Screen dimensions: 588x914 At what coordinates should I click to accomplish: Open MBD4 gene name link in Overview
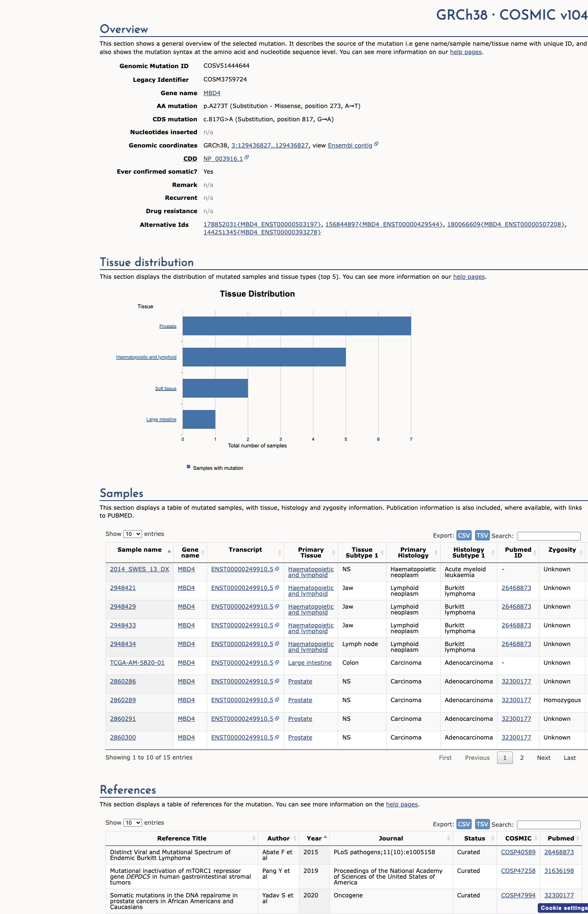(x=212, y=93)
